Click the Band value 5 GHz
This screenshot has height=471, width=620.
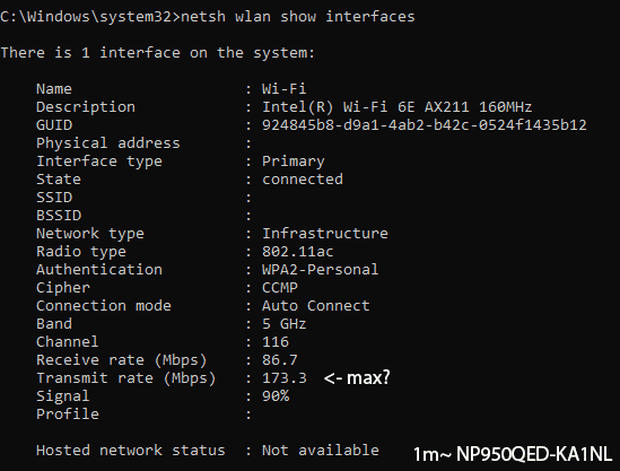pos(284,323)
